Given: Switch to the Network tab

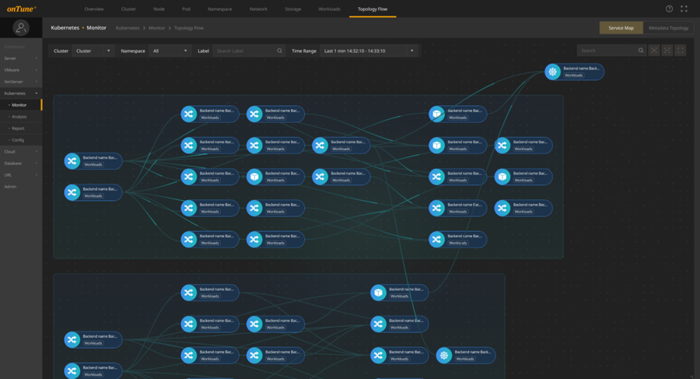Looking at the screenshot, I should coord(258,9).
